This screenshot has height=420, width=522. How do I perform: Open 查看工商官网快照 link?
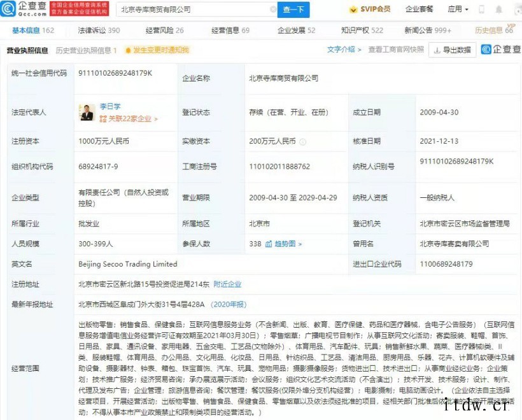[x=396, y=50]
